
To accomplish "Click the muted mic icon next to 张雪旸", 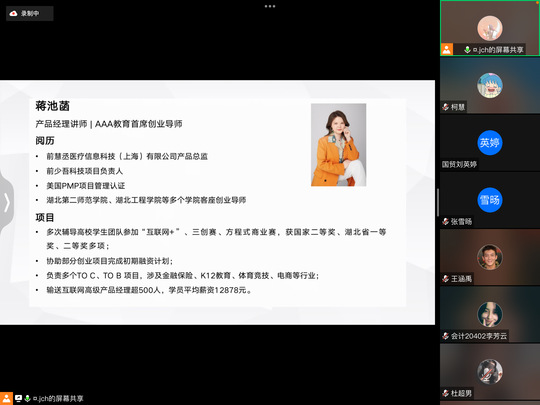I will (446, 221).
